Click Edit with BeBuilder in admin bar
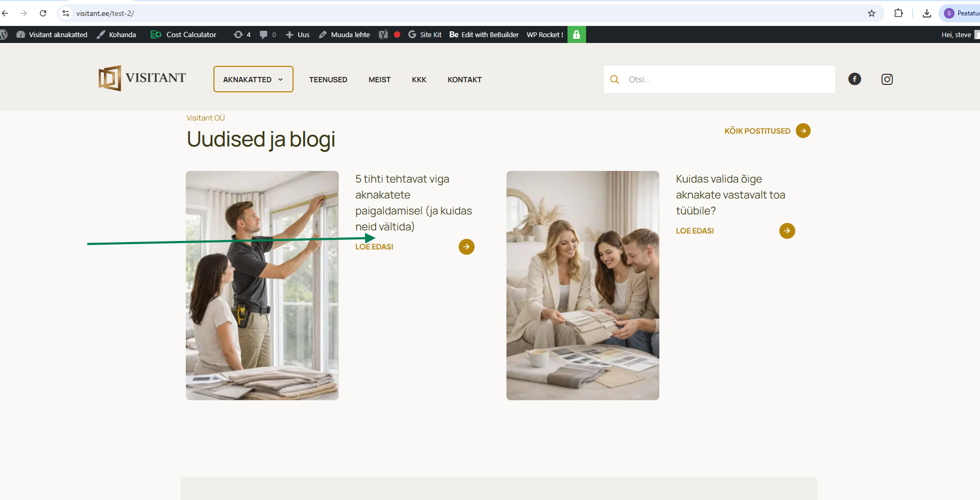This screenshot has height=500, width=980. coord(484,35)
